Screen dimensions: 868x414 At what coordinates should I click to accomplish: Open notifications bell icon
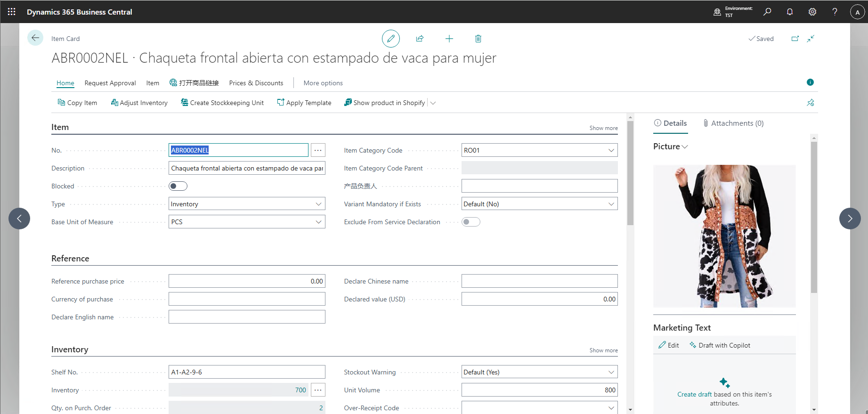(x=790, y=12)
